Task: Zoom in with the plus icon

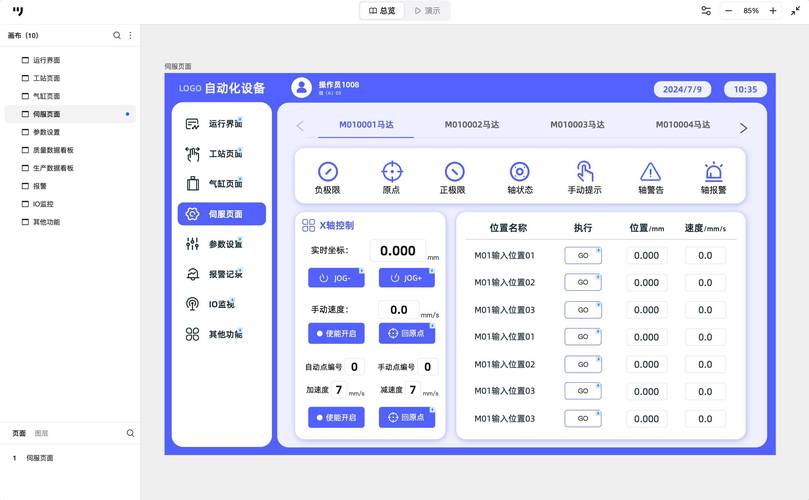Action: click(773, 10)
